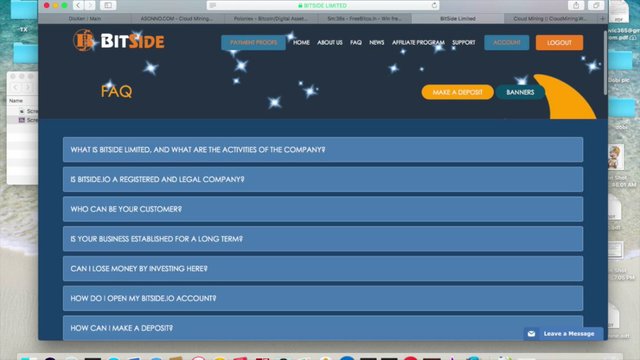The height and width of the screenshot is (360, 640).
Task: Expand "How can I make a deposit" question
Action: [323, 328]
